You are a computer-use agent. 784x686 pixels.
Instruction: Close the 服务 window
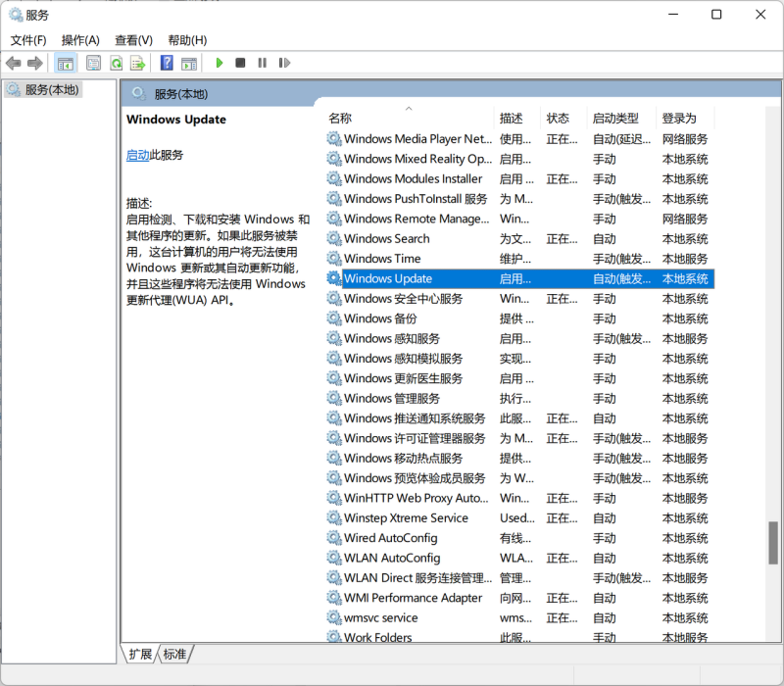(x=760, y=15)
